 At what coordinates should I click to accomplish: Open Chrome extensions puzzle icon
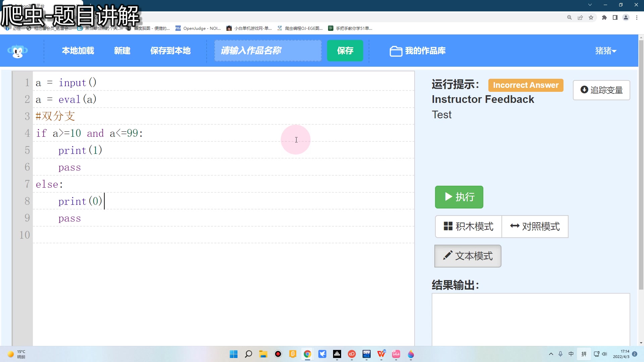pos(604,17)
